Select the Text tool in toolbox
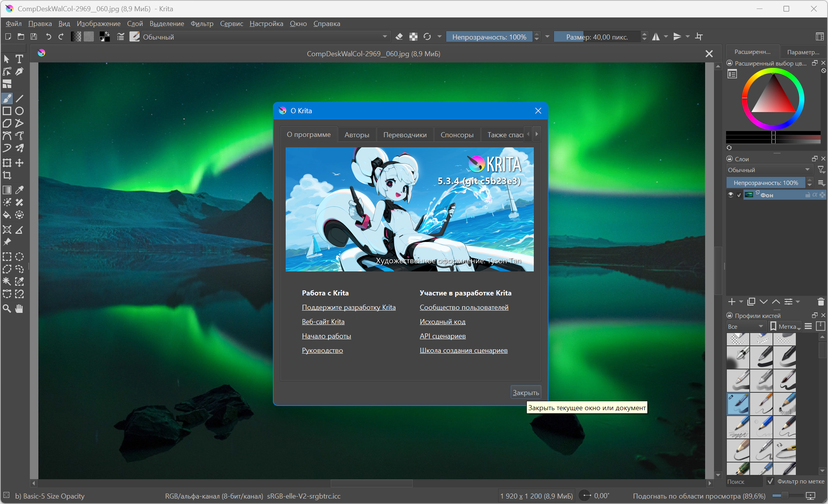828x504 pixels. click(x=19, y=59)
